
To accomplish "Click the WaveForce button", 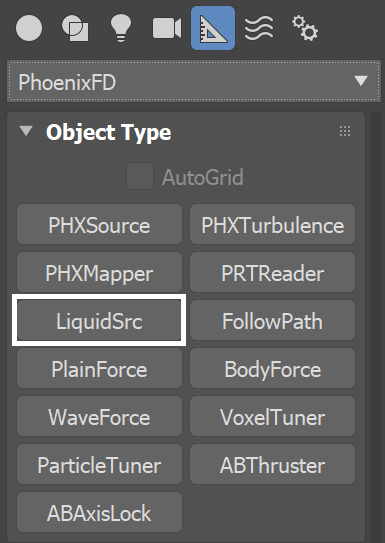I will (x=99, y=416).
